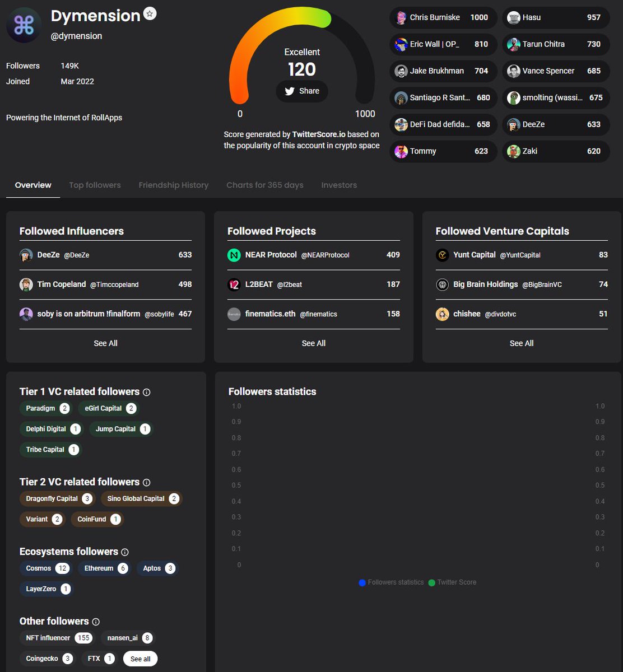
Task: Open Chris Burniske's avatar in top followers
Action: click(x=401, y=17)
